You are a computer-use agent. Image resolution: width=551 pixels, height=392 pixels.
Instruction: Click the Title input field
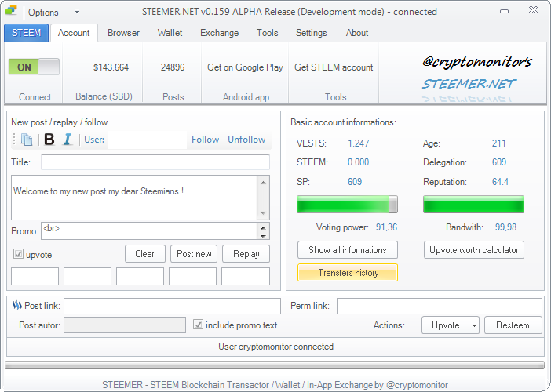[x=155, y=162]
